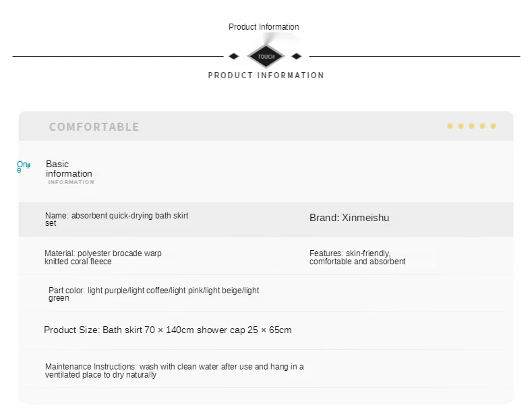
Task: Click the first yellow rating dot
Action: (450, 126)
